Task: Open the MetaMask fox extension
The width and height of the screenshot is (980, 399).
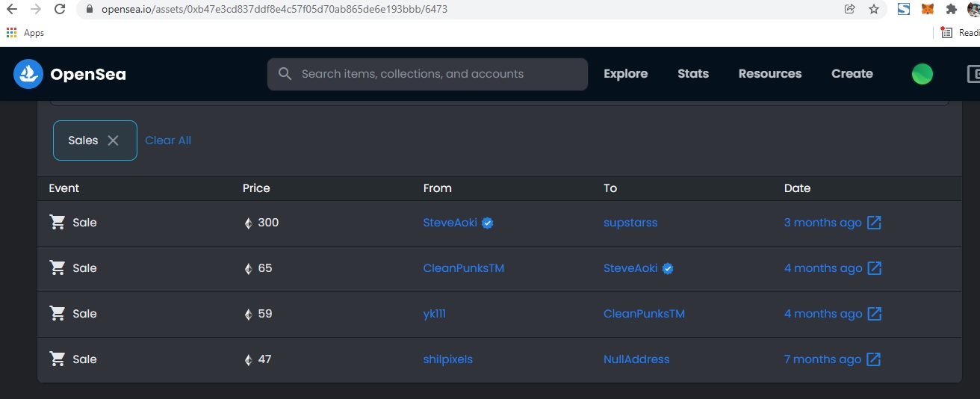Action: coord(927,9)
